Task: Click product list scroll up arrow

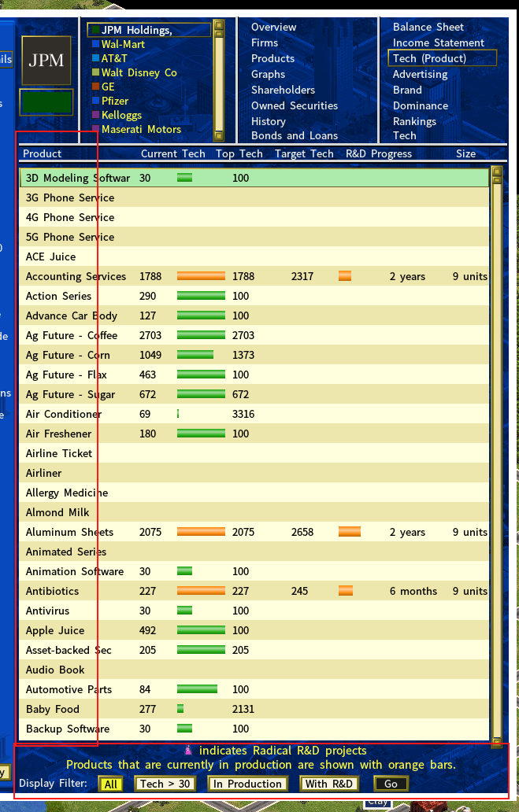Action: tap(497, 172)
